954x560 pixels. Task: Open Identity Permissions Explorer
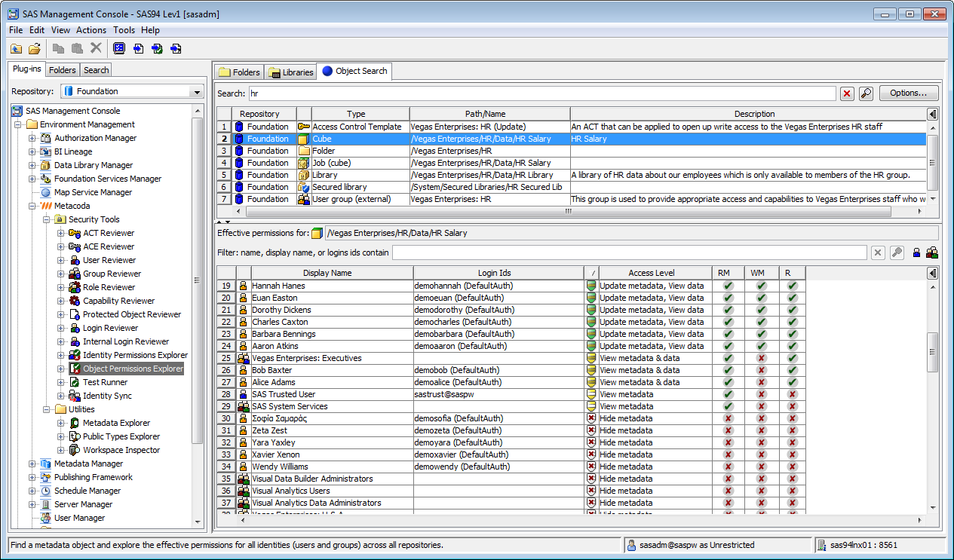point(135,355)
